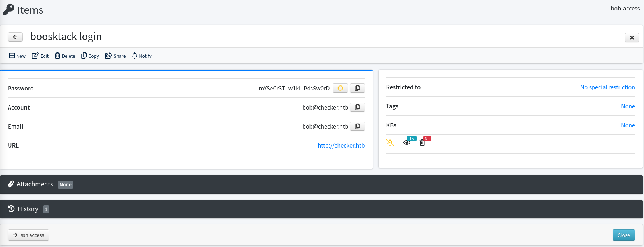This screenshot has width=644, height=247.
Task: Click the New item toolbar button
Action: [17, 56]
